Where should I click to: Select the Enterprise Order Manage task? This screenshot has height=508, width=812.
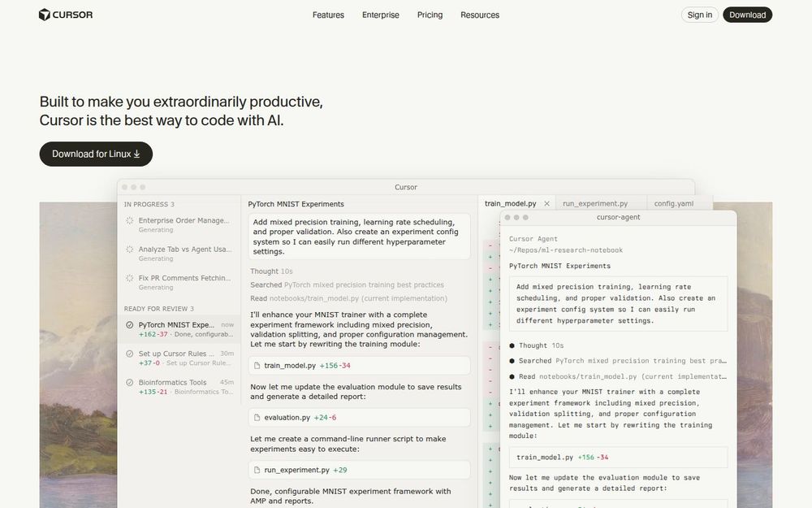coord(179,224)
